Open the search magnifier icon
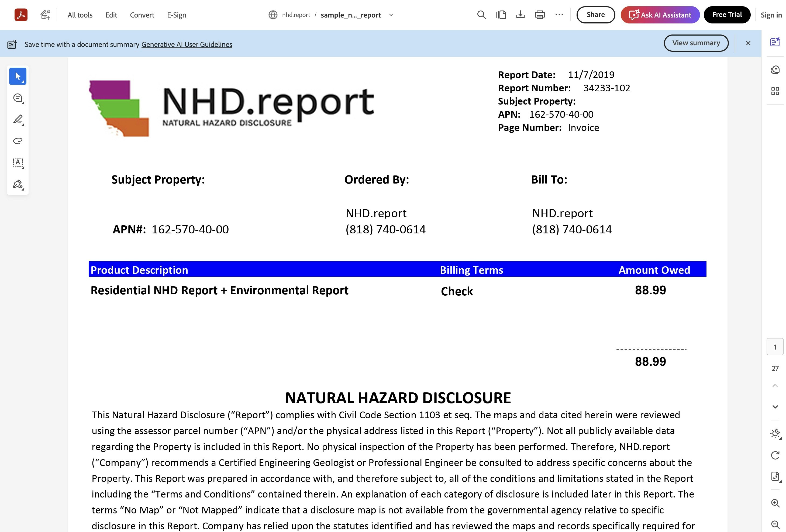Viewport: 786px width, 532px height. [x=481, y=15]
